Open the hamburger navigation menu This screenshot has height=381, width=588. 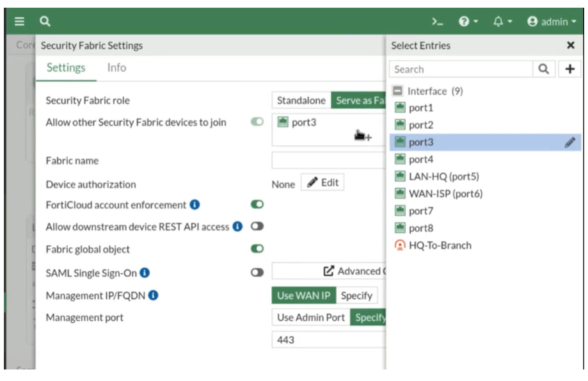pos(19,21)
